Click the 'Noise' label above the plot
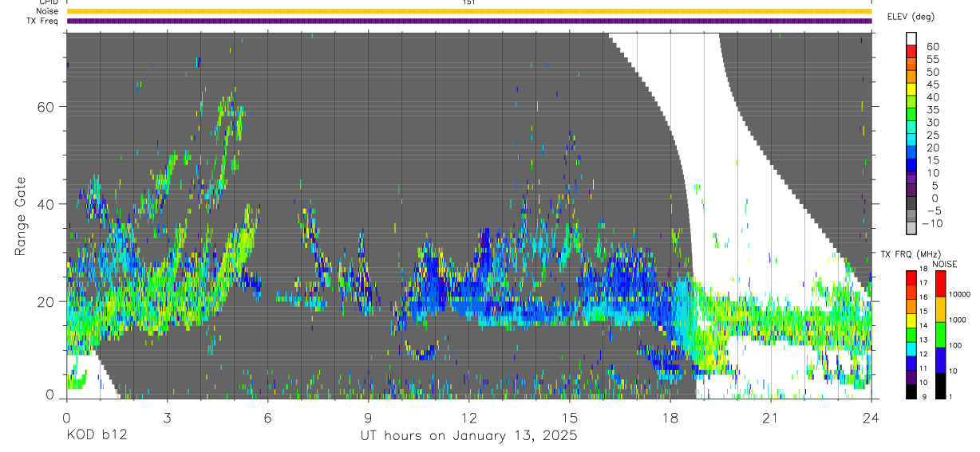The width and height of the screenshot is (980, 452). 47,11
